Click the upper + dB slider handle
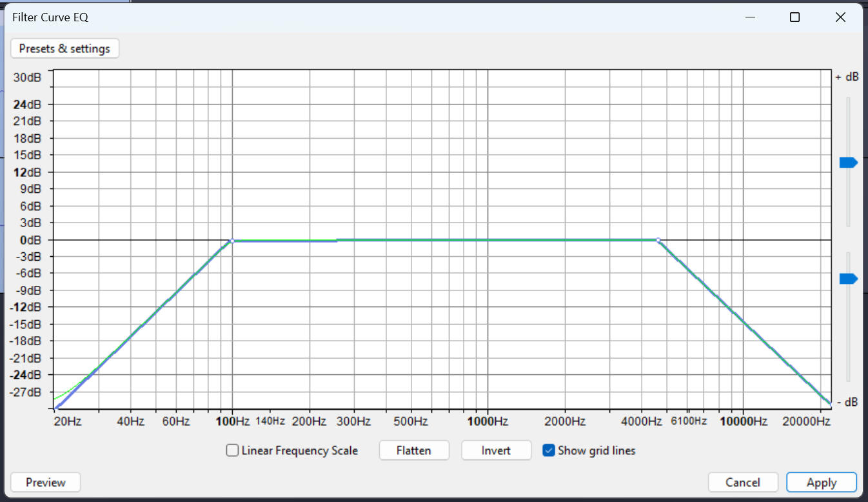Viewport: 868px width, 502px height. tap(848, 163)
